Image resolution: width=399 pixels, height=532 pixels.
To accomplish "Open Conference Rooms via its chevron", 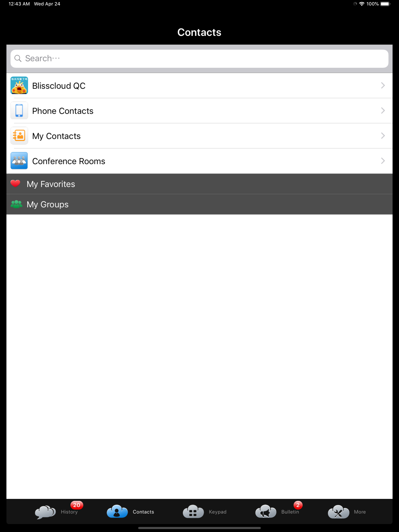I will [x=383, y=161].
